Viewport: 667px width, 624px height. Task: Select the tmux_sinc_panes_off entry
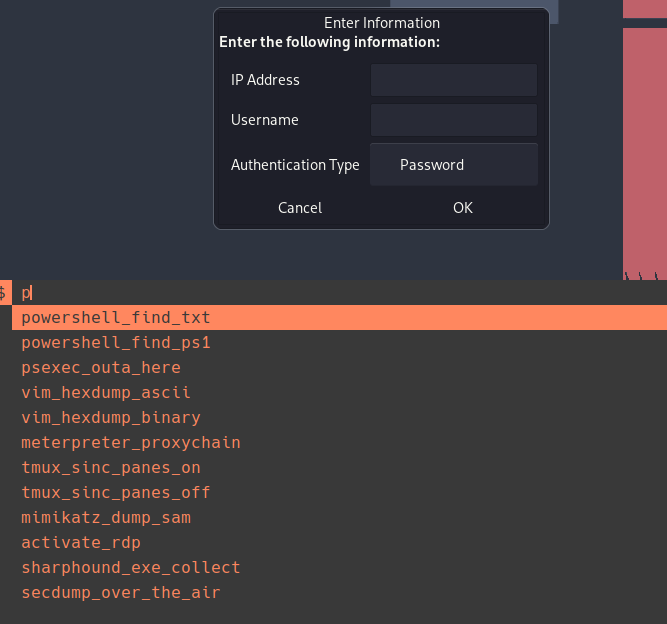(116, 493)
